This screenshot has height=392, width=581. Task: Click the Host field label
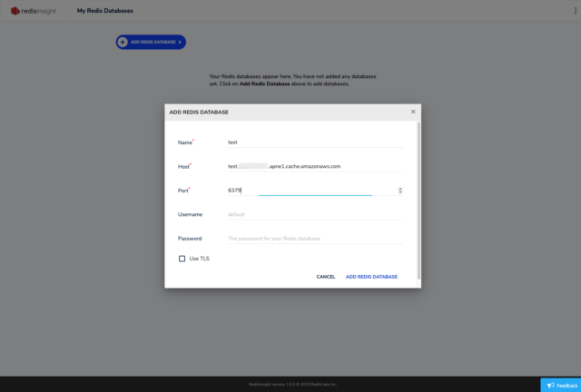click(x=183, y=167)
